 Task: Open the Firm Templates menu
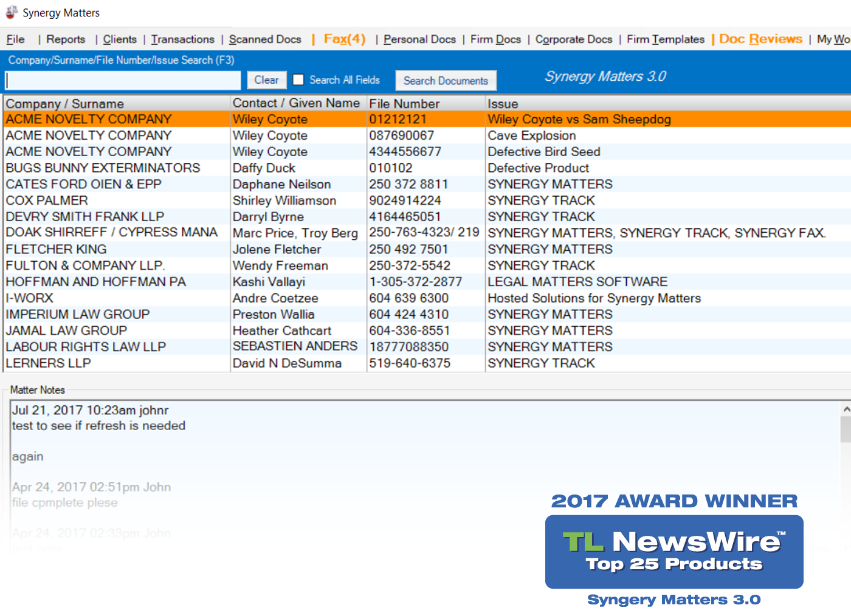pos(666,39)
